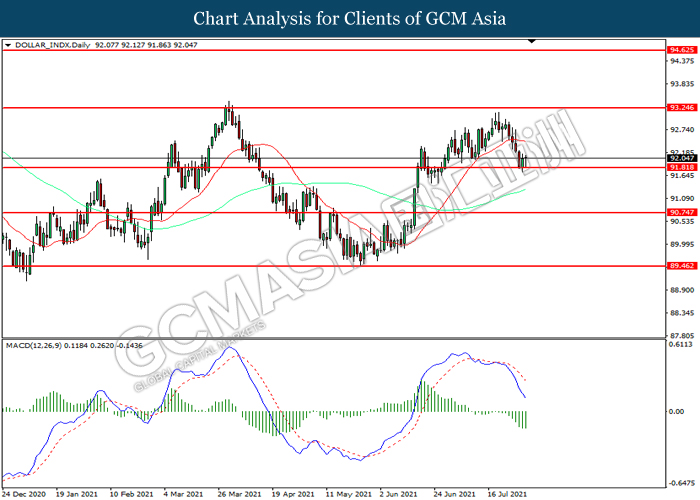This screenshot has height=500, width=700.
Task: Click the 11 May 2021 date label
Action: click(349, 494)
